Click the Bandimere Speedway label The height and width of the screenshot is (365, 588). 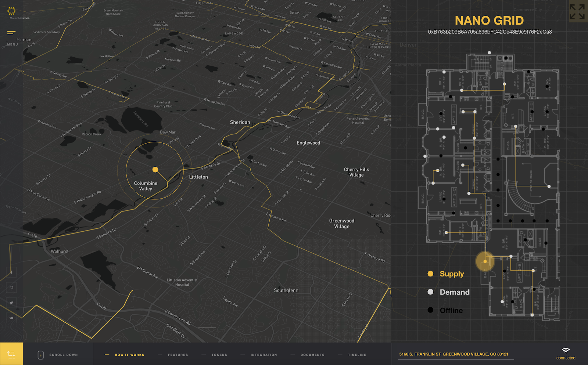tap(46, 32)
